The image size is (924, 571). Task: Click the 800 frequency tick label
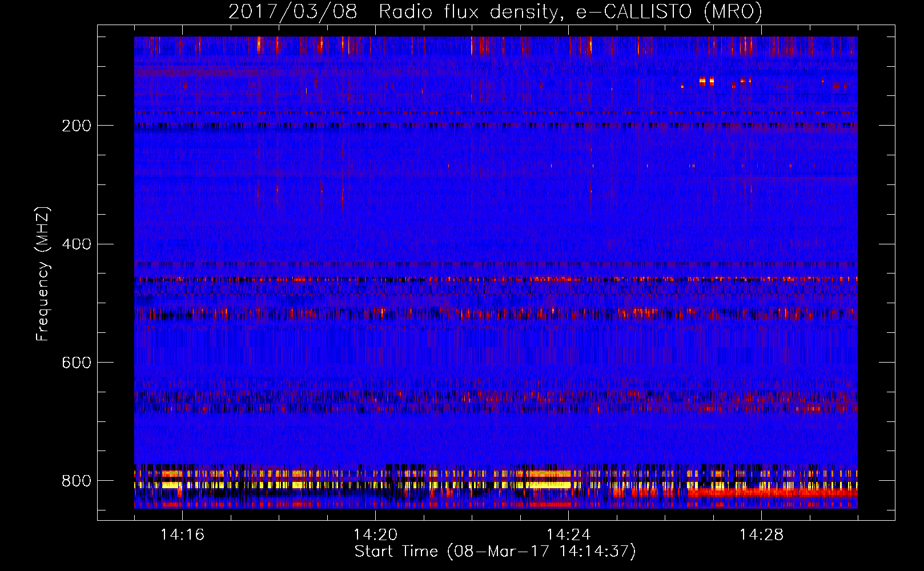[x=77, y=481]
